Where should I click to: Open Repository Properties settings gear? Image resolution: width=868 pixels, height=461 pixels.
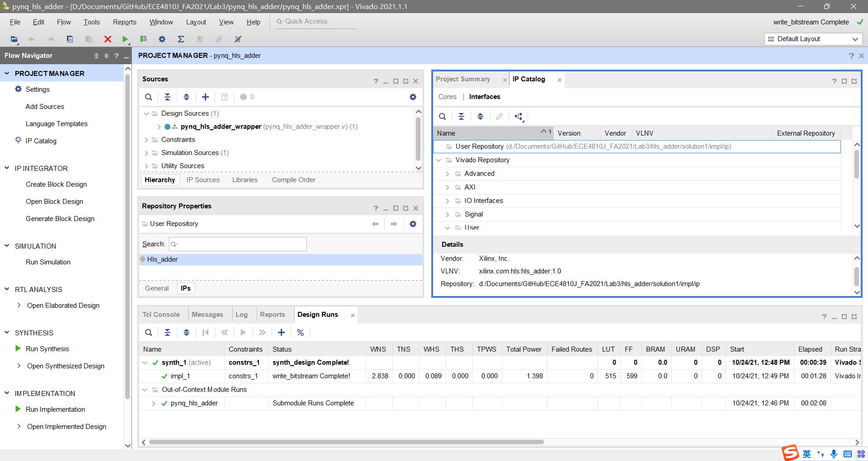pos(413,224)
